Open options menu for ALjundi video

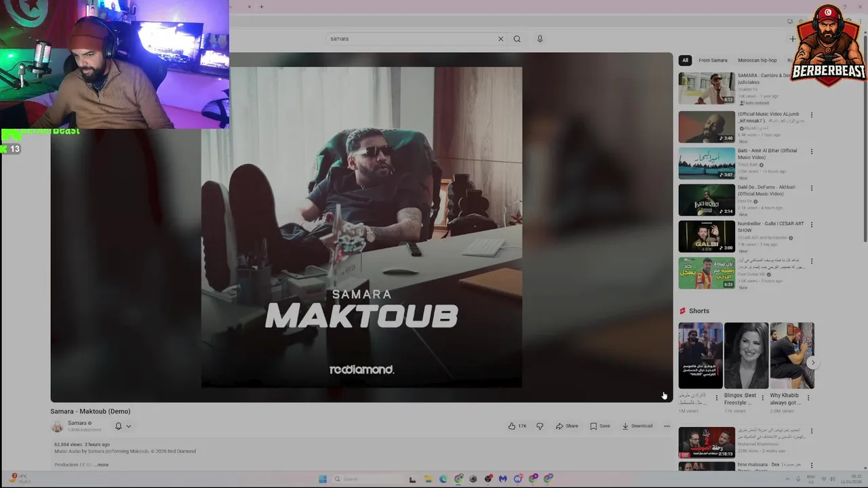[x=811, y=115]
